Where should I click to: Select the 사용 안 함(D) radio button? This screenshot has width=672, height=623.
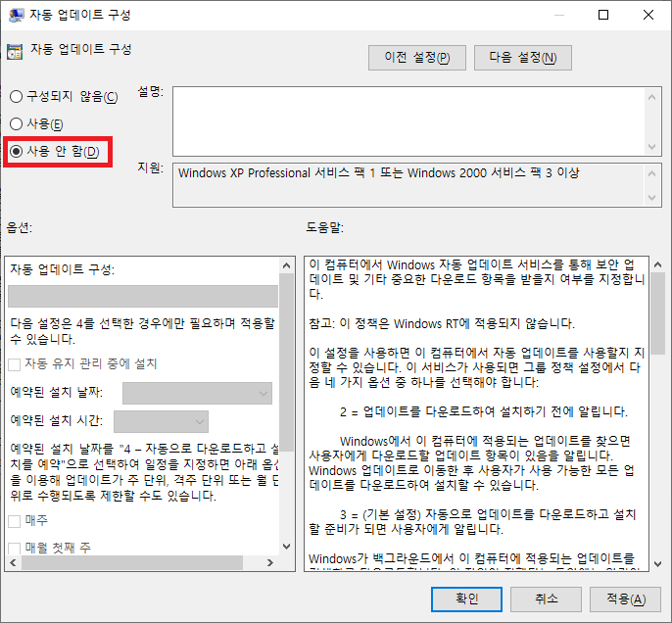(55, 151)
